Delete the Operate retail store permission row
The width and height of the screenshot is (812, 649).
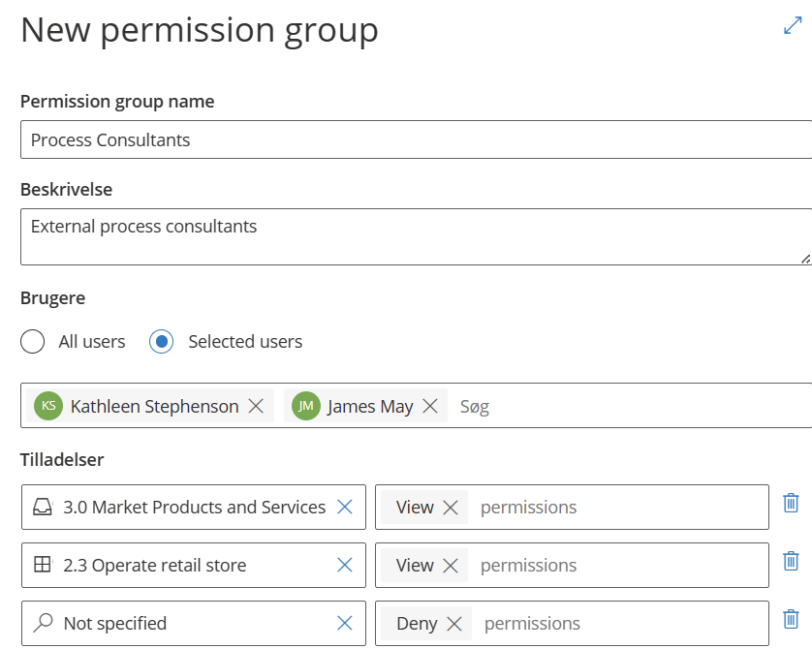click(x=791, y=561)
